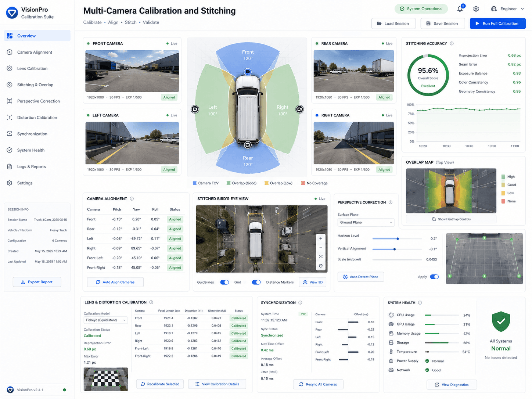Click Show Heatmap Controls
The image size is (532, 399).
pos(451,219)
